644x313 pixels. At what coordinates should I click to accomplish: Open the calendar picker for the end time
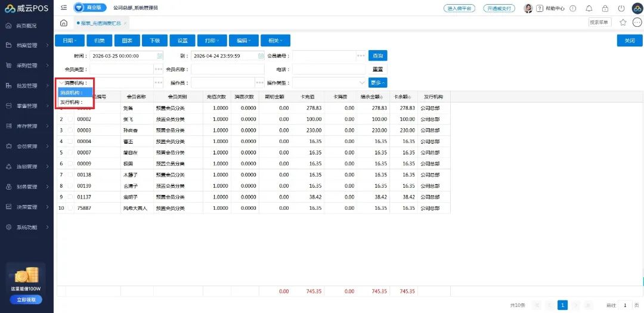coord(261,56)
